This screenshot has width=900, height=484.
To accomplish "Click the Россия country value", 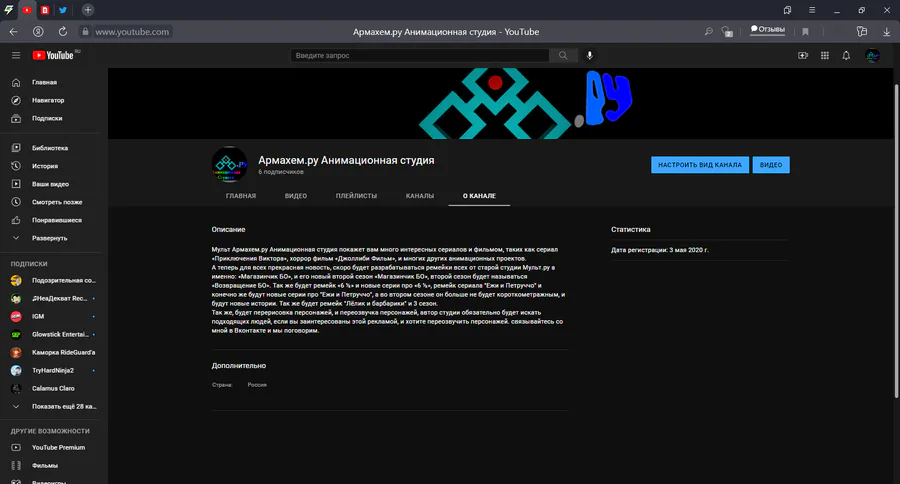I will click(257, 385).
